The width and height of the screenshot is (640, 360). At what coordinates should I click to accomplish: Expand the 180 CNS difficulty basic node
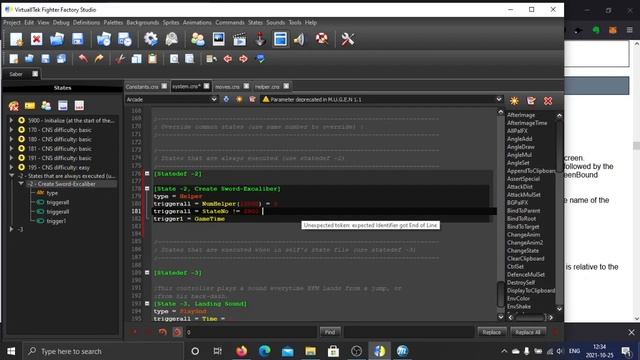point(11,139)
